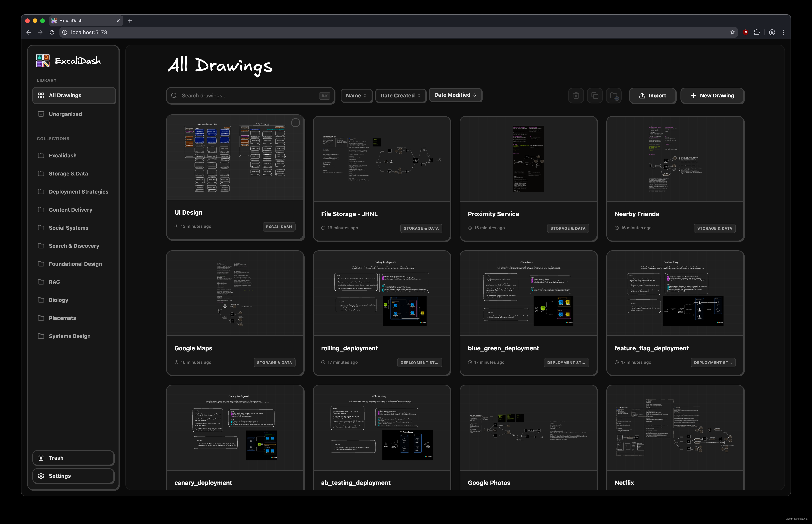Open the Unorganized library section
This screenshot has width=812, height=524.
click(65, 114)
